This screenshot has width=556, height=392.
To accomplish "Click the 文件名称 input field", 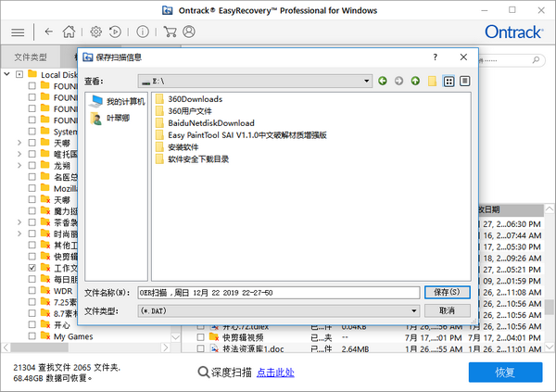I will 279,293.
